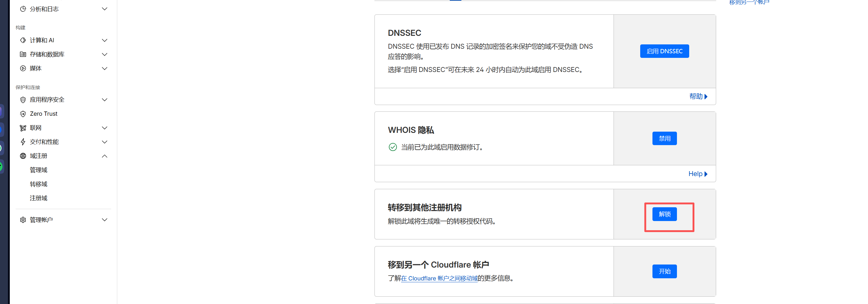Click the 解锁此域将生成唯一的转移授权代码 text

point(443,221)
